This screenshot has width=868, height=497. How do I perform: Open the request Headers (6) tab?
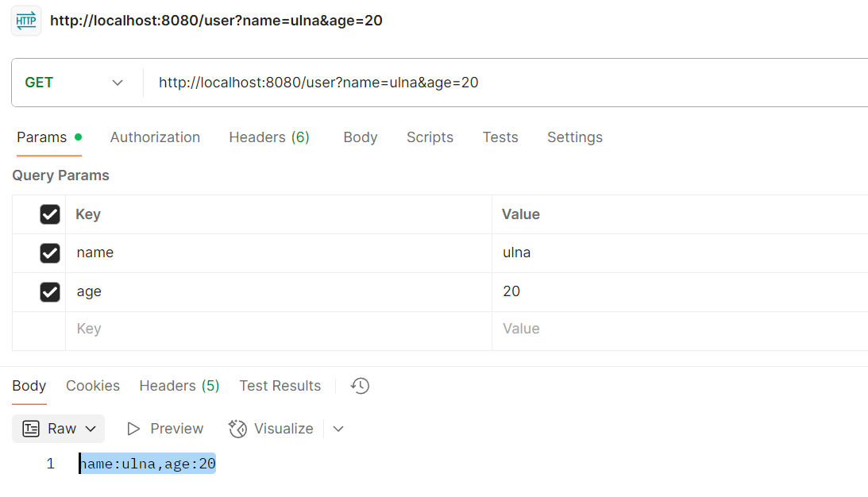click(x=268, y=137)
